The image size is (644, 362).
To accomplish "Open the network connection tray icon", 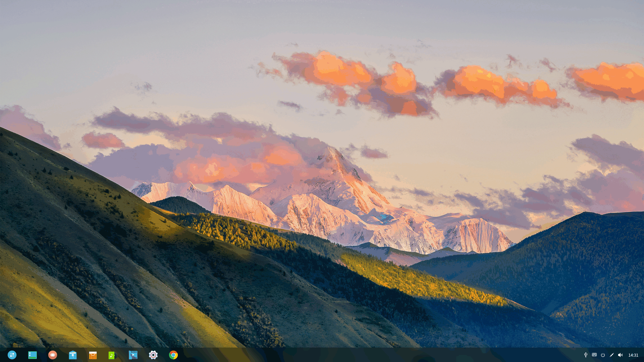I will pos(611,355).
